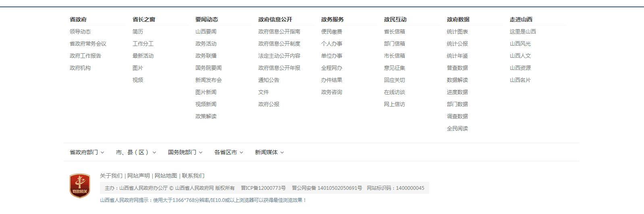This screenshot has width=644, height=214.
Task: Open the 新闻发布会 link
Action: tap(209, 80)
